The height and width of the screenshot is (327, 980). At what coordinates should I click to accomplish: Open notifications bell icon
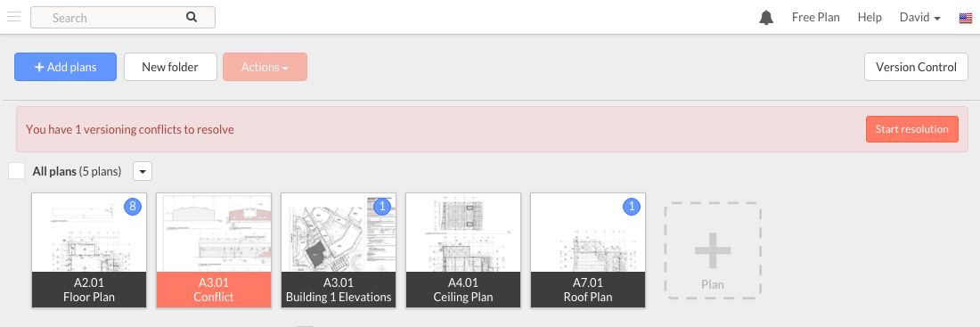tap(766, 18)
